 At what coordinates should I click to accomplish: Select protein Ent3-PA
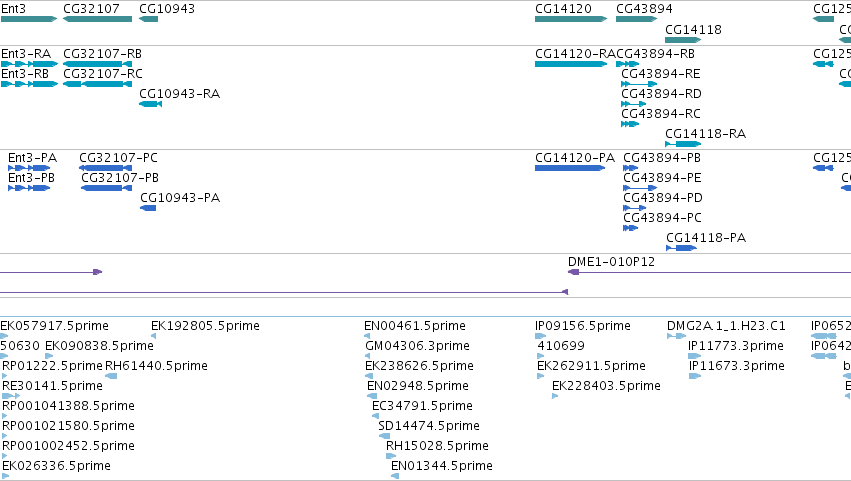click(29, 168)
